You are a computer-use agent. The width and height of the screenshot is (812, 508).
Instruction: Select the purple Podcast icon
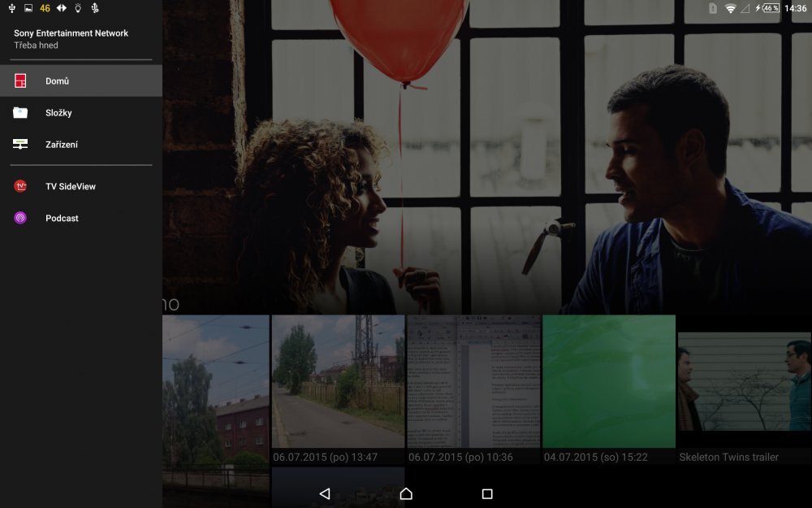[x=22, y=218]
